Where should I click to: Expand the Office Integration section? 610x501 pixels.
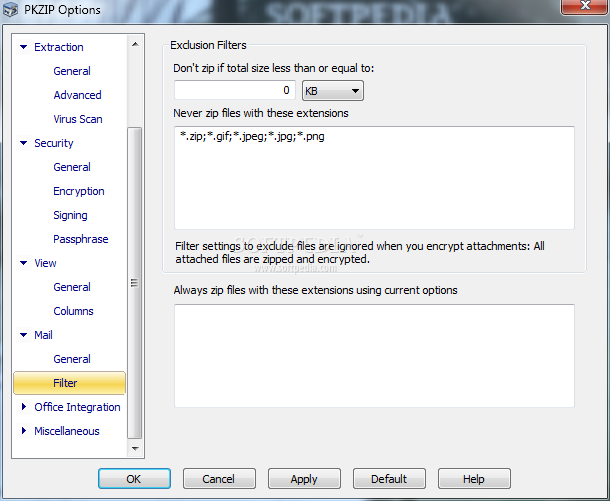[24, 407]
